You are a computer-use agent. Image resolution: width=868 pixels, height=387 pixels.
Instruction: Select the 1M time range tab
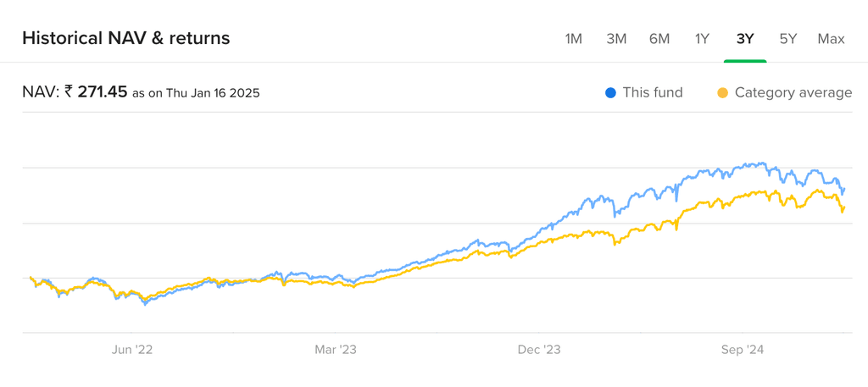[574, 39]
